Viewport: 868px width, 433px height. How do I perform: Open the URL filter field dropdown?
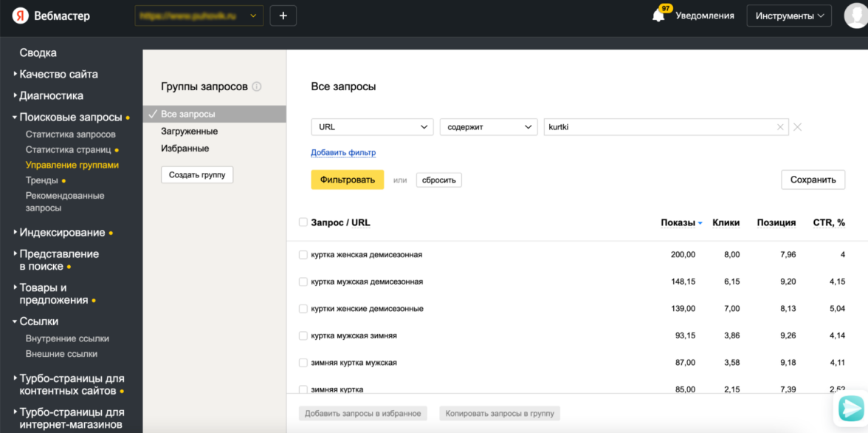(x=372, y=127)
